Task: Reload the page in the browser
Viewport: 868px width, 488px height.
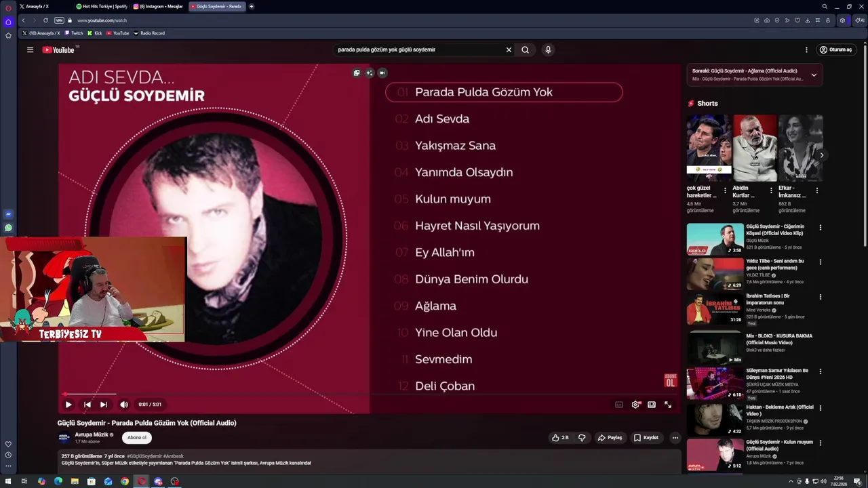Action: [x=45, y=20]
